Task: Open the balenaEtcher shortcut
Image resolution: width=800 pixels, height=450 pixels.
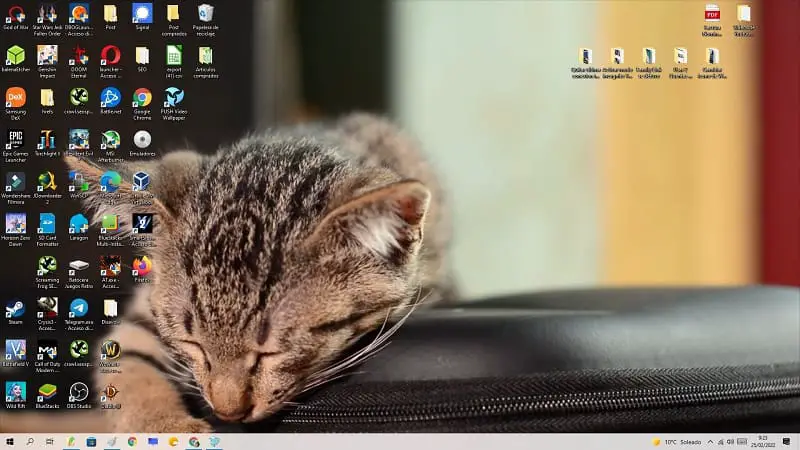Action: (16, 59)
